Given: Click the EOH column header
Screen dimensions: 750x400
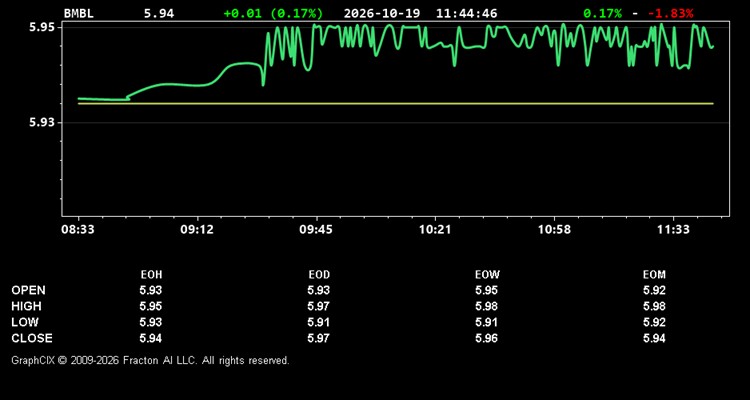Looking at the screenshot, I should (x=151, y=275).
